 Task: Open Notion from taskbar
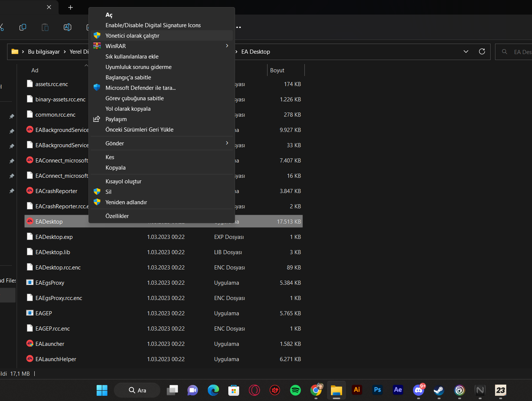480,390
